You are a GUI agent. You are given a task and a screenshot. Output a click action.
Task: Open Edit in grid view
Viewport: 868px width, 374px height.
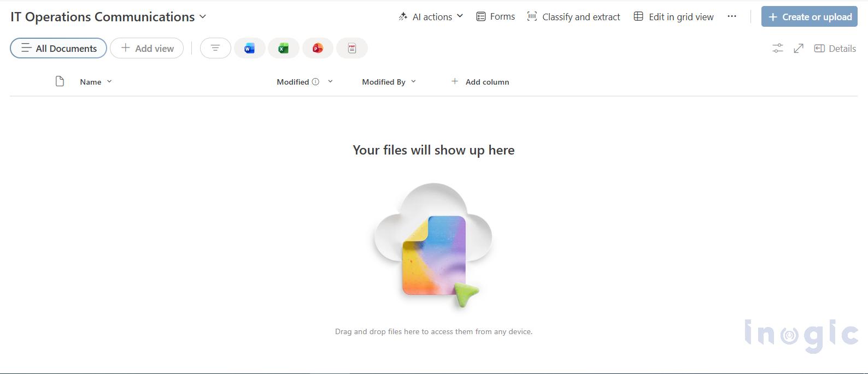(673, 17)
